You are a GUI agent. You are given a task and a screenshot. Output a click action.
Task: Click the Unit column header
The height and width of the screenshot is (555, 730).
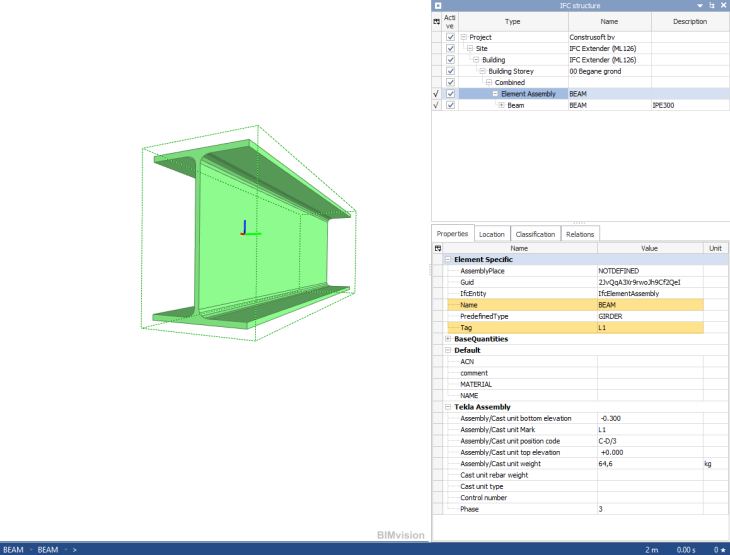[x=716, y=248]
